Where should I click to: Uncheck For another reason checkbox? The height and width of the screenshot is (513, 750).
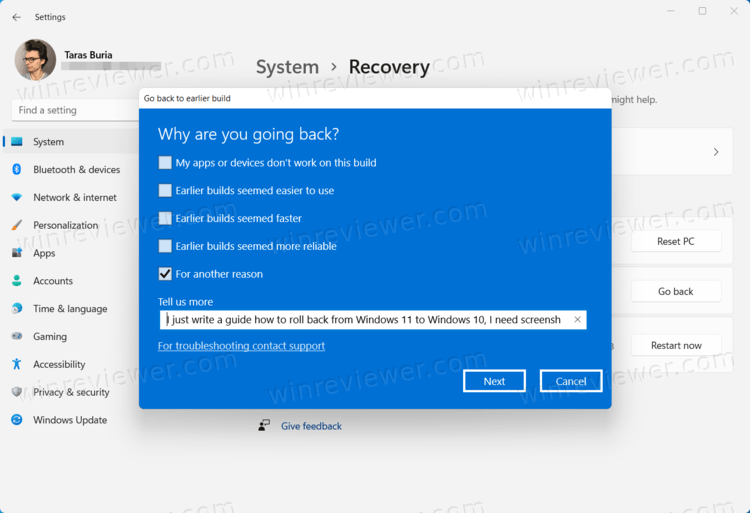[165, 274]
